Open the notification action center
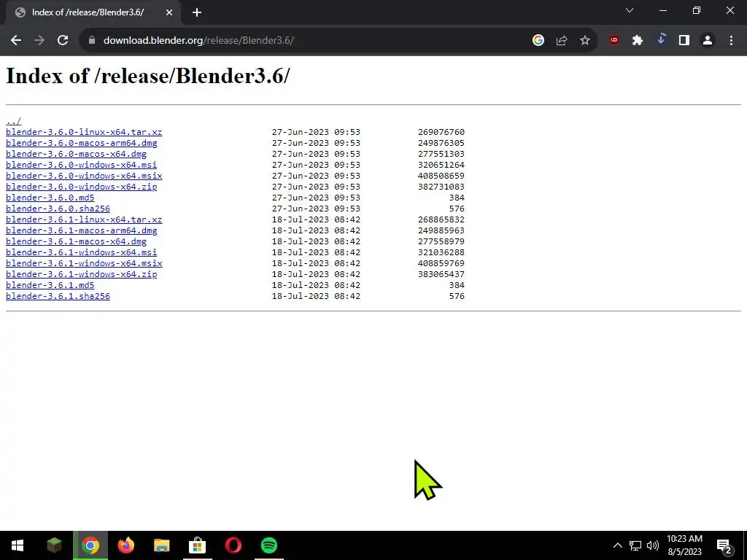The height and width of the screenshot is (560, 747). coord(724,546)
